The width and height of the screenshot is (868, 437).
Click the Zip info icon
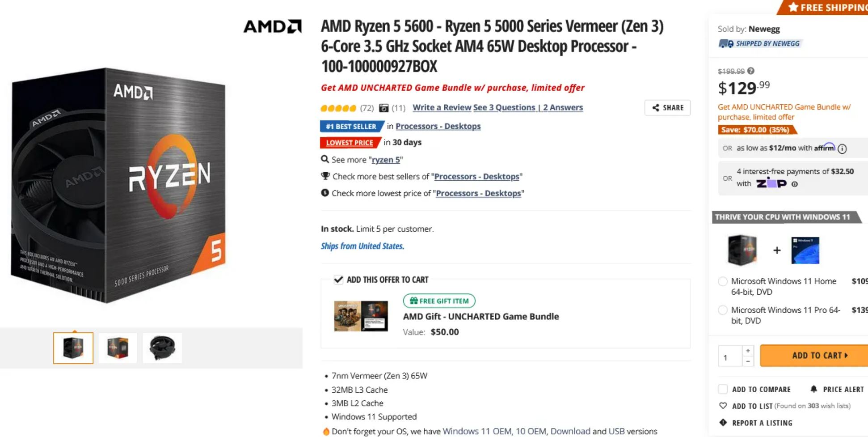coord(794,184)
